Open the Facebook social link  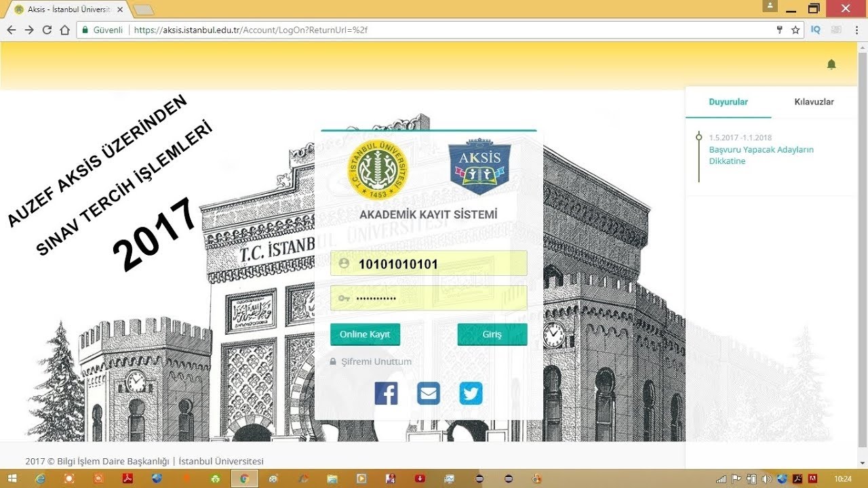pyautogui.click(x=386, y=393)
